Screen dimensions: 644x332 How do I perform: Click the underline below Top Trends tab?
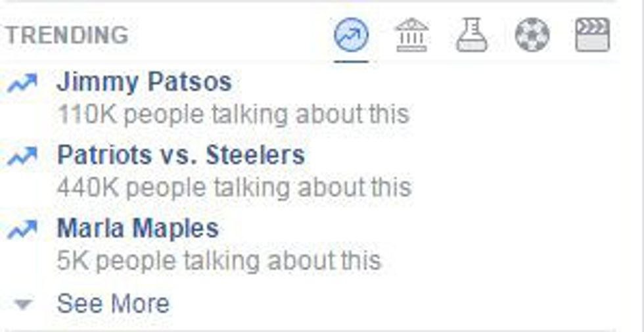pyautogui.click(x=351, y=60)
